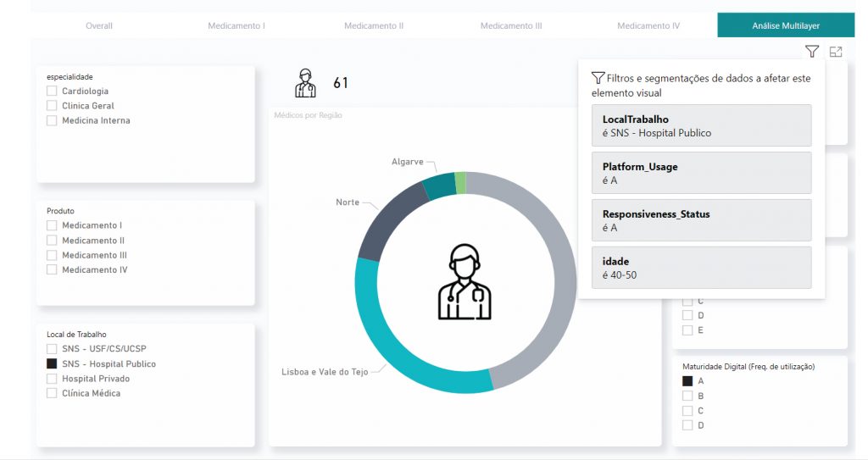Tick the Cardiologia checkbox
Image resolution: width=868 pixels, height=460 pixels.
(53, 91)
